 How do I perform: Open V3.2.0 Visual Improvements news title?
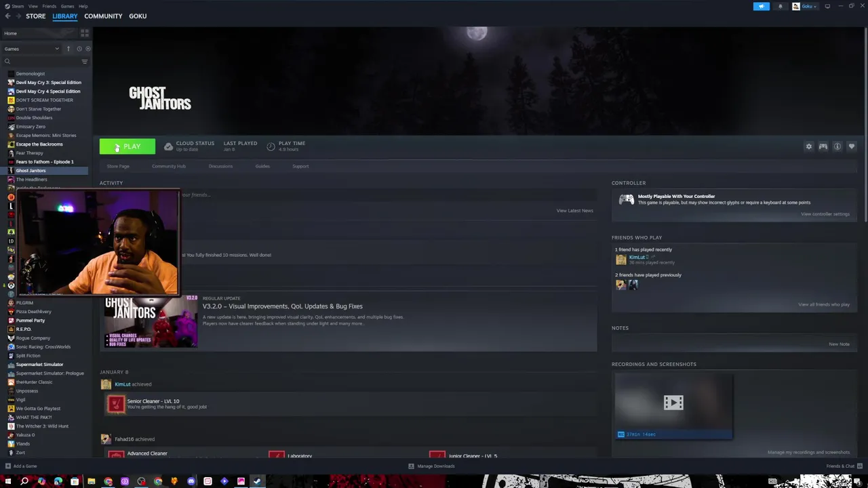click(x=282, y=306)
